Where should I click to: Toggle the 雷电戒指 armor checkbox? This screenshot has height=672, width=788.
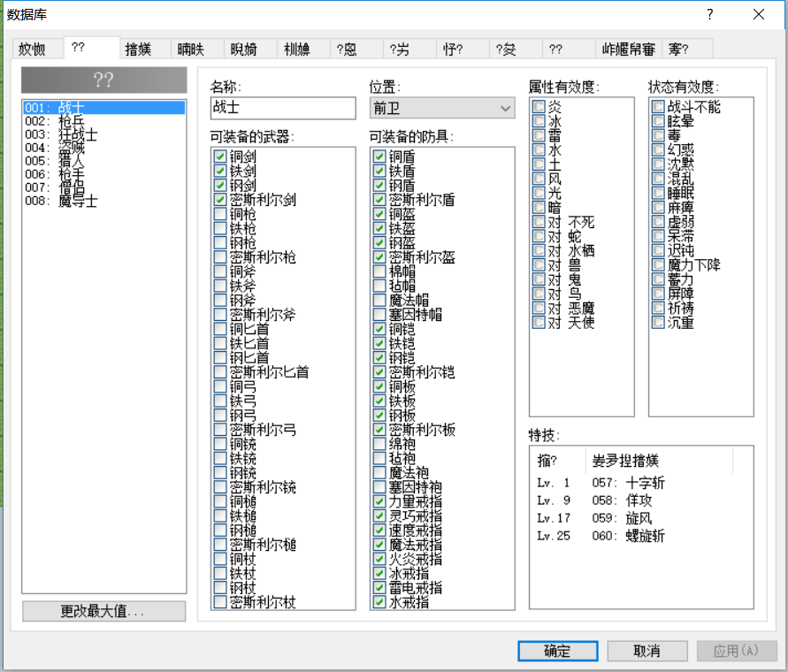pyautogui.click(x=379, y=588)
